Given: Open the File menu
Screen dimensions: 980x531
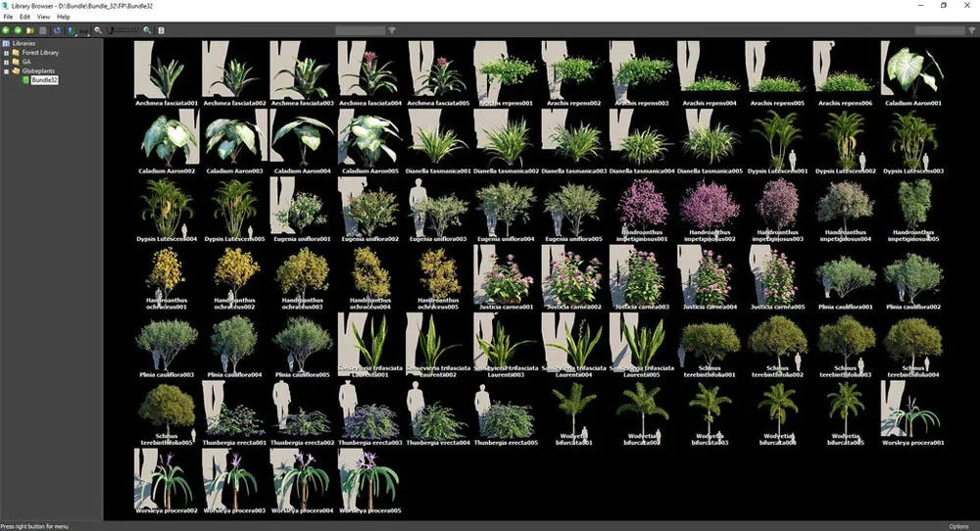Looking at the screenshot, I should [x=9, y=17].
